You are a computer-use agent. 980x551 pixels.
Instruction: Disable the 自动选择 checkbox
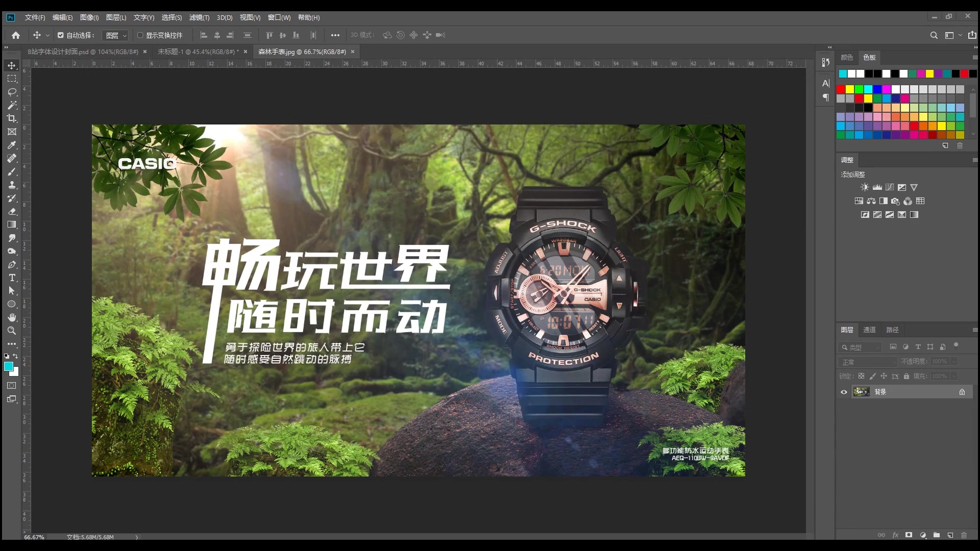[60, 35]
